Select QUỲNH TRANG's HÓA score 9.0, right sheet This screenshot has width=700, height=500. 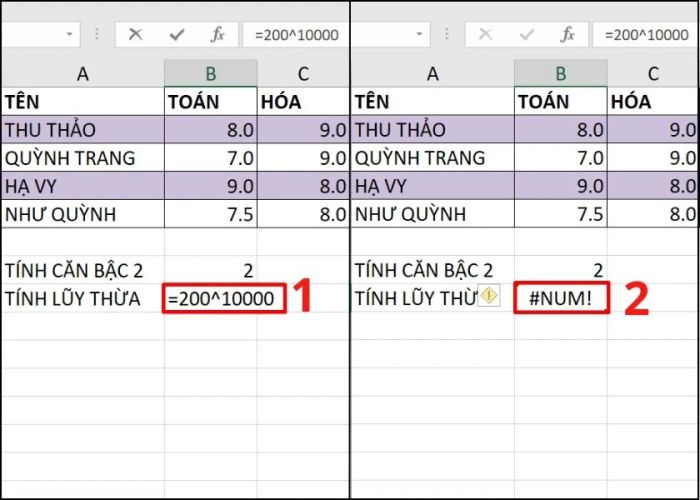click(x=653, y=158)
